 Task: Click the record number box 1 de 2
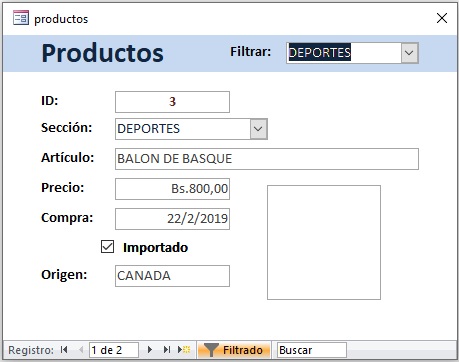114,350
